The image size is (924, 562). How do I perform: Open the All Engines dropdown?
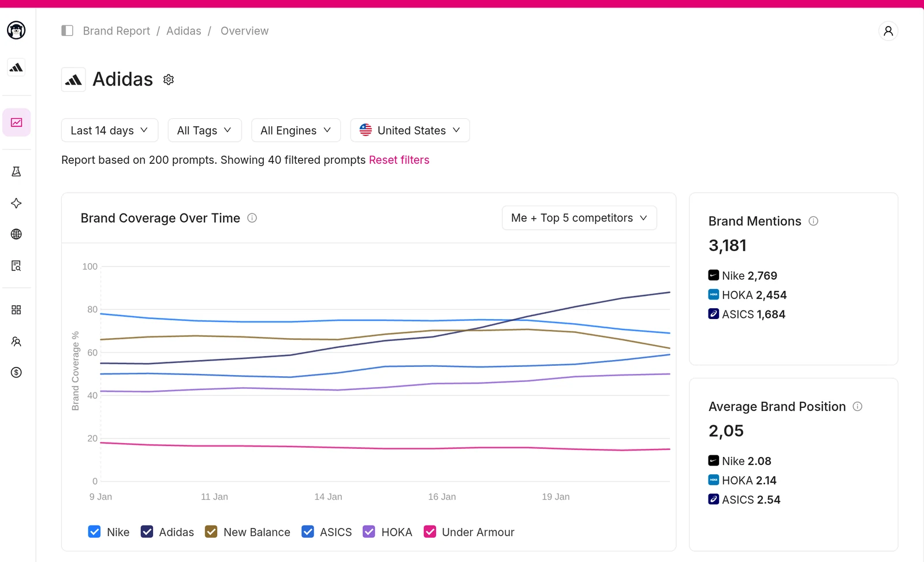[296, 130]
